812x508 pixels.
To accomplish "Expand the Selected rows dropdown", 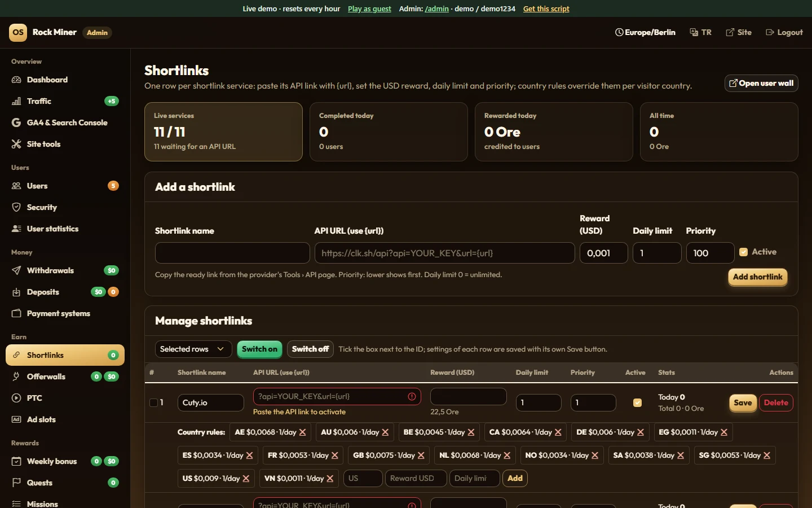I will pos(193,349).
